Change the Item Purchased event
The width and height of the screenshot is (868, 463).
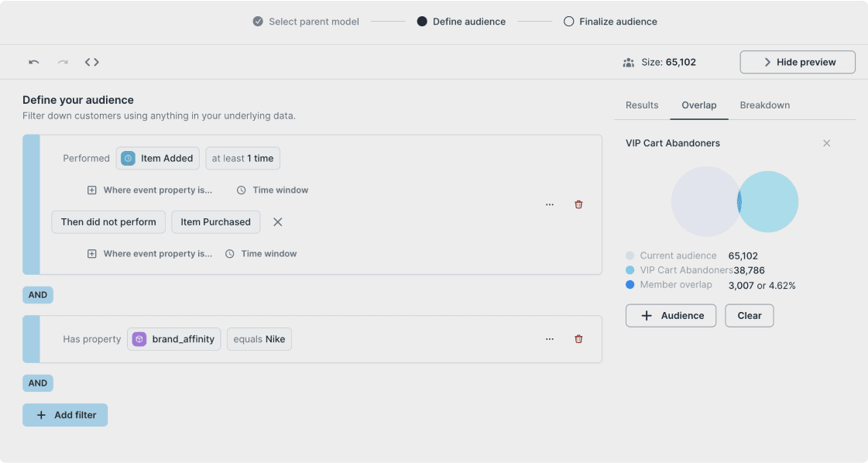click(x=215, y=222)
